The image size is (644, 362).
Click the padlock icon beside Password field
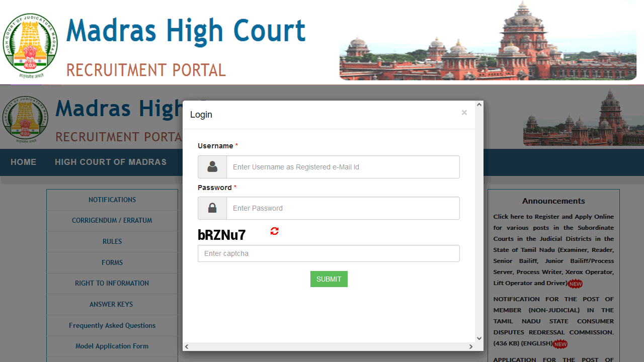[212, 208]
